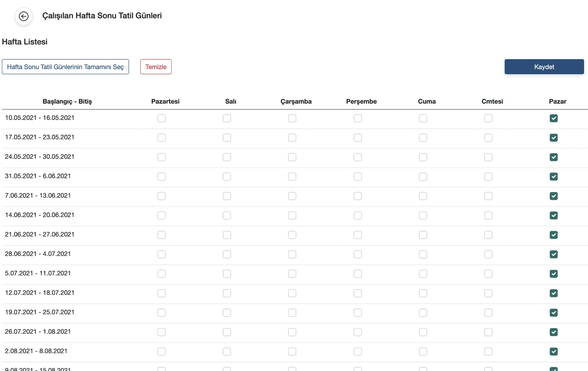588x371 pixels.
Task: Check Cuma for week 28.06.2021 - 4.07.2021
Action: 423,254
